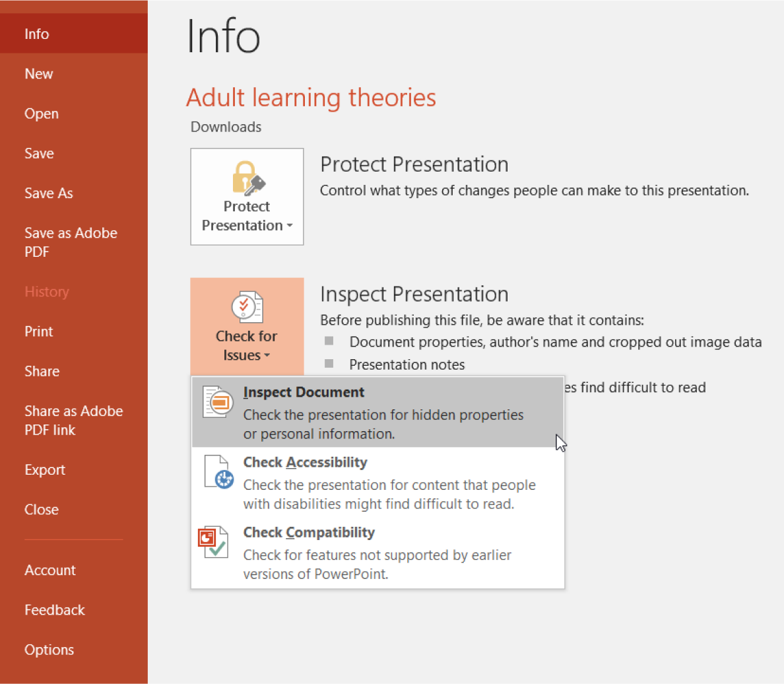Click 'Document properties, author's name' bullet text
Image resolution: width=784 pixels, height=684 pixels.
click(x=556, y=342)
